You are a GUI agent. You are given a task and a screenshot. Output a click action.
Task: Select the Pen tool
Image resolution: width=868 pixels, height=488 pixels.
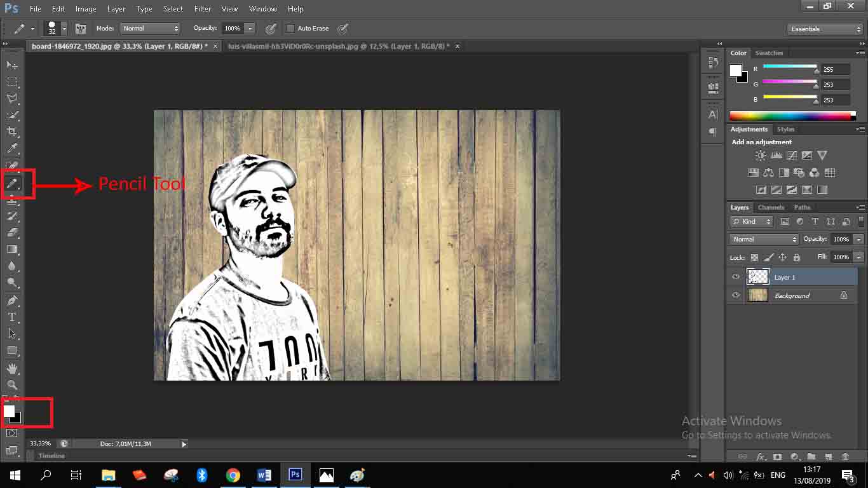(x=12, y=300)
